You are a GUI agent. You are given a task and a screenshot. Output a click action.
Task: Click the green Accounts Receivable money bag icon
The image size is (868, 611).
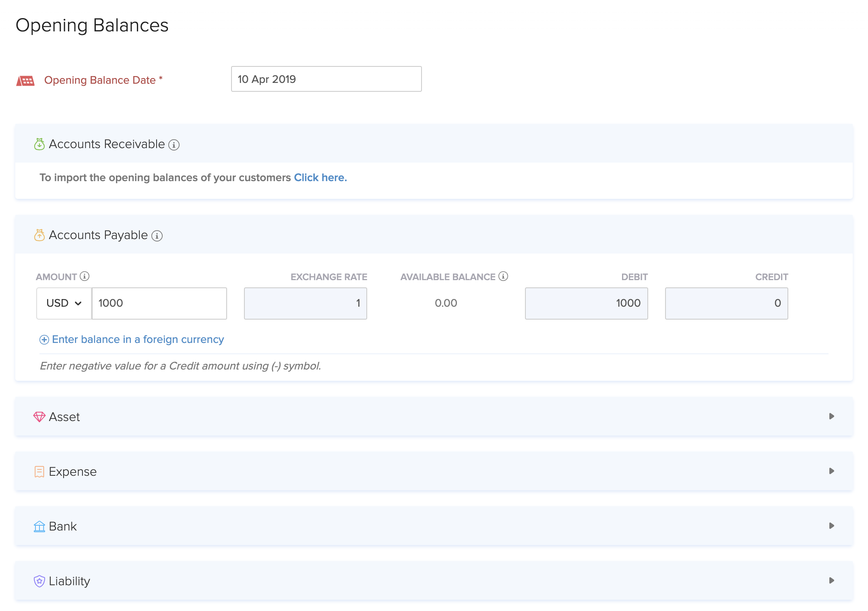39,144
